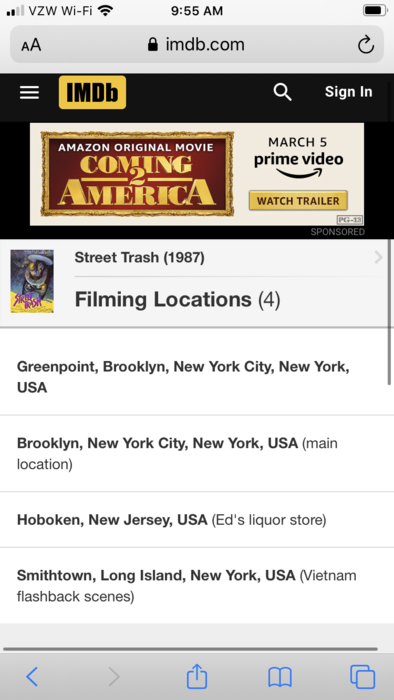Select the Greenpoint, Brooklyn location entry
The width and height of the screenshot is (394, 700).
pyautogui.click(x=197, y=377)
